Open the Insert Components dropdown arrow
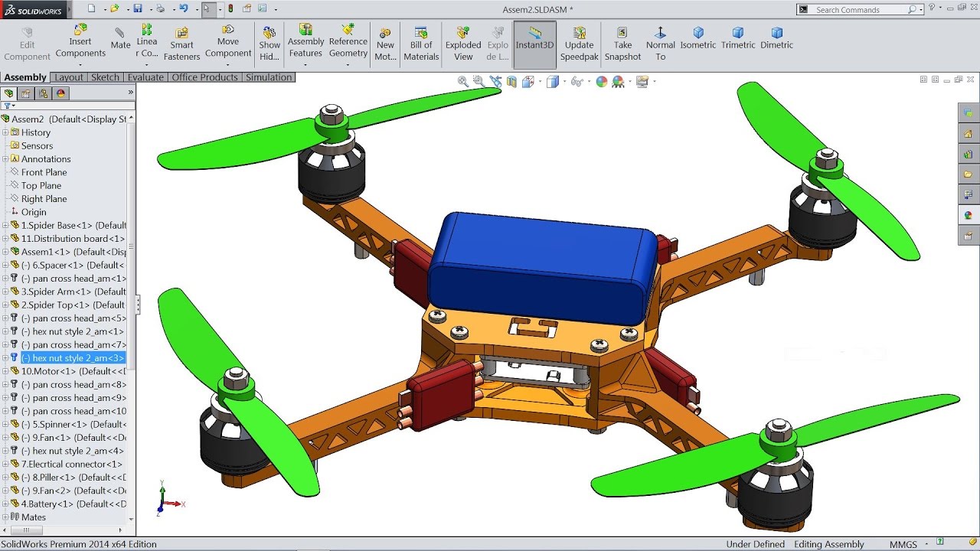The image size is (980, 551). [x=80, y=64]
